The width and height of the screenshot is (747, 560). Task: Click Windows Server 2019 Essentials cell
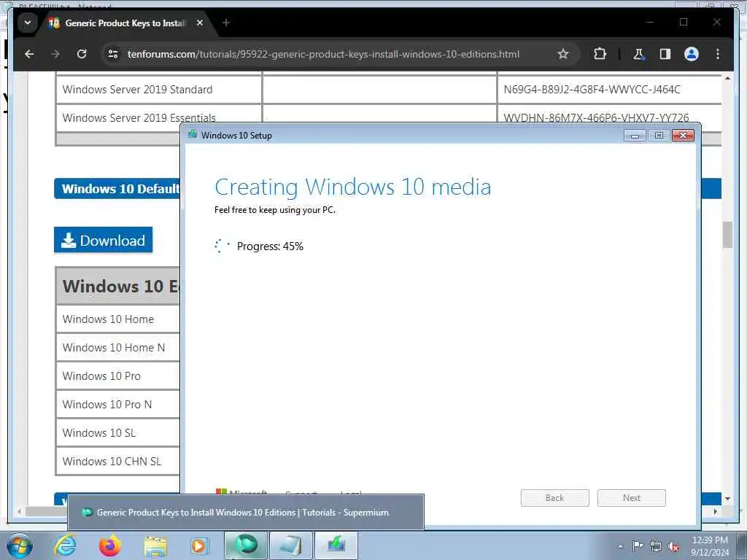click(158, 117)
